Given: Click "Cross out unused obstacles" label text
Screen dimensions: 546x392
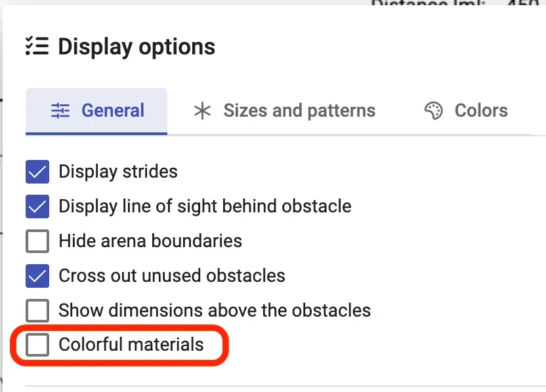Looking at the screenshot, I should (172, 275).
